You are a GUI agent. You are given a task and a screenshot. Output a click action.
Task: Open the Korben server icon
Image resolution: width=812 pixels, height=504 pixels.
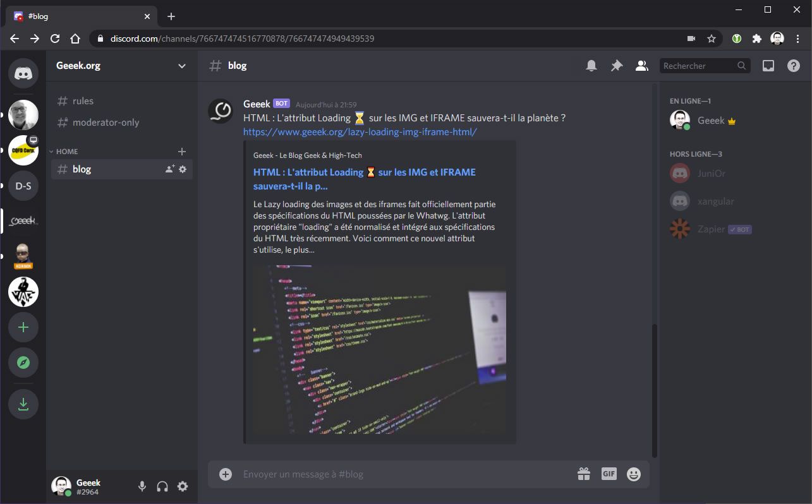pyautogui.click(x=23, y=256)
